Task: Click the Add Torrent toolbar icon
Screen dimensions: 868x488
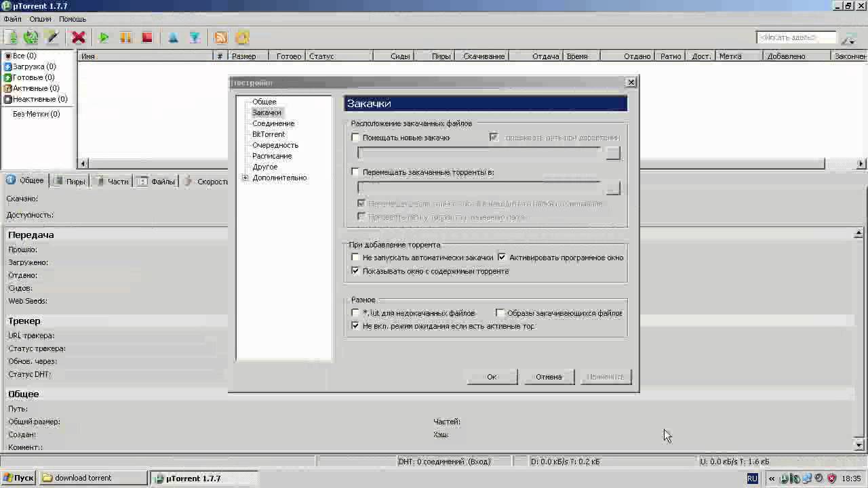Action: [x=10, y=38]
